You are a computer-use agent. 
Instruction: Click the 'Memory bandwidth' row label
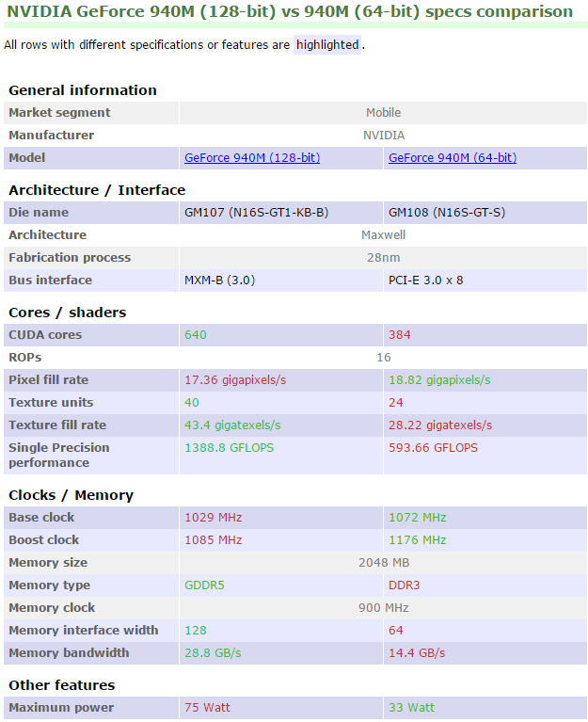[x=69, y=653]
